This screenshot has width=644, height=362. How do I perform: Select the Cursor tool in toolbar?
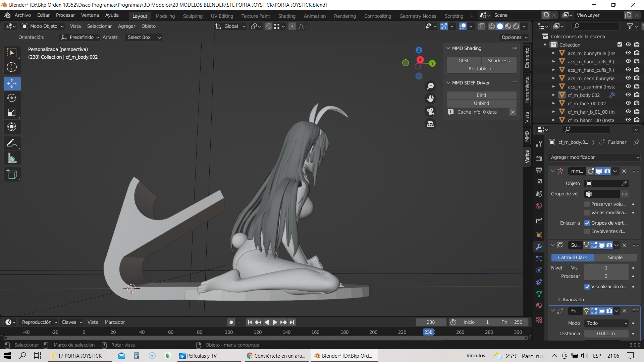(x=12, y=67)
